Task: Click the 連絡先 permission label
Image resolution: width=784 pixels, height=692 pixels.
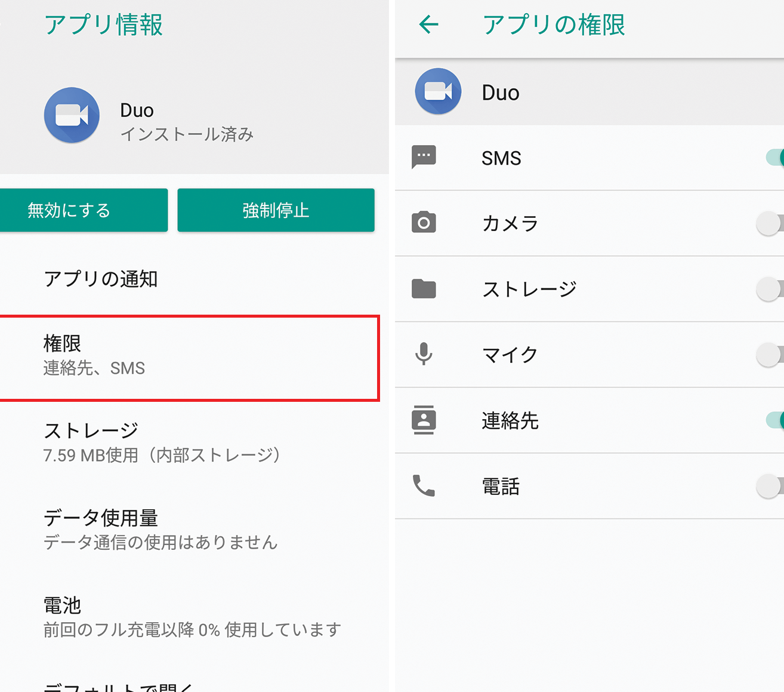Action: pyautogui.click(x=510, y=420)
